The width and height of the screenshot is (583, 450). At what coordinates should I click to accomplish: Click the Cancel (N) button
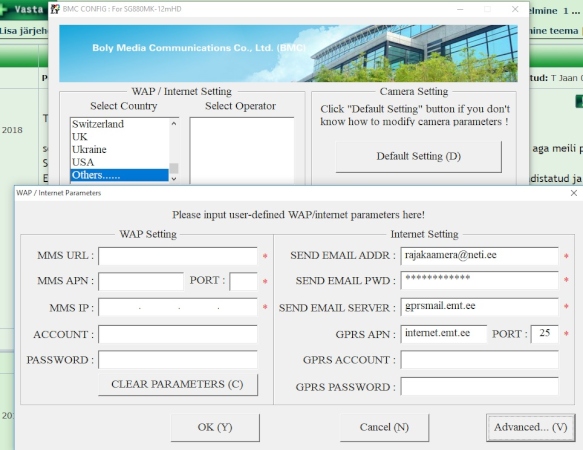[384, 427]
